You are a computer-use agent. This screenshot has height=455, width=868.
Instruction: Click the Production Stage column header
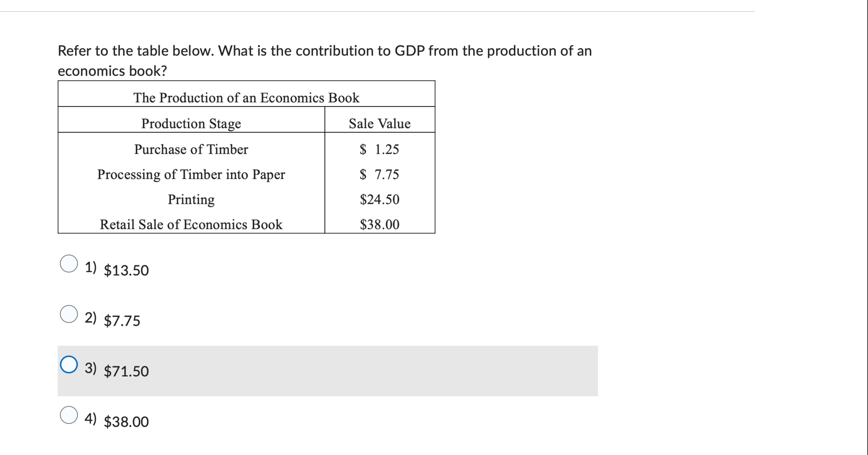pos(191,123)
